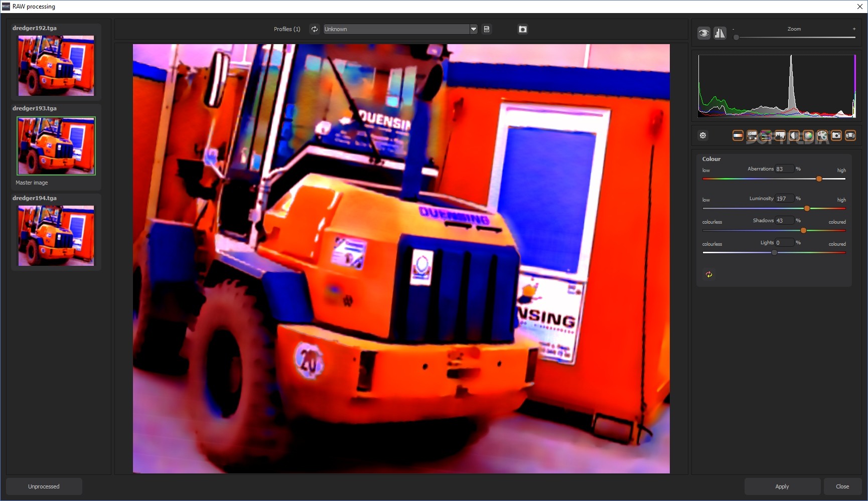The height and width of the screenshot is (501, 868).
Task: Click the Unprocessed button
Action: click(44, 486)
